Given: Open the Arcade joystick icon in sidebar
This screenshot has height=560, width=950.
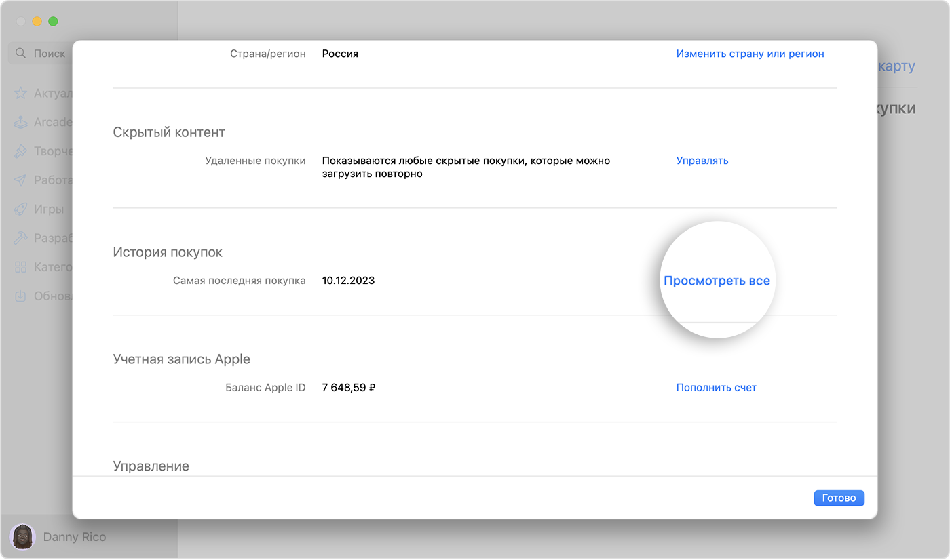Looking at the screenshot, I should 21,122.
